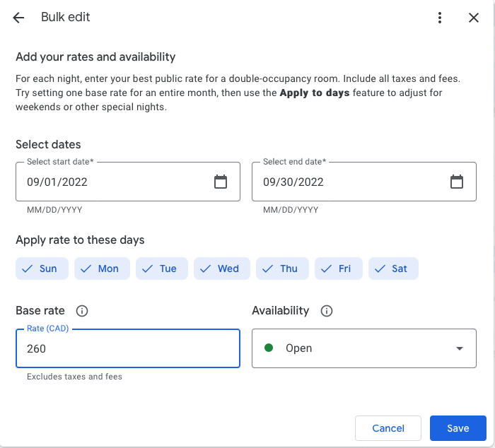
Task: Show Availability info tooltip
Action: [327, 311]
